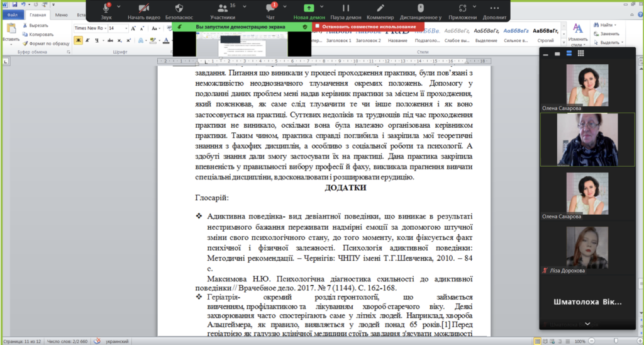
Task: Apply Строгий style
Action: [545, 35]
